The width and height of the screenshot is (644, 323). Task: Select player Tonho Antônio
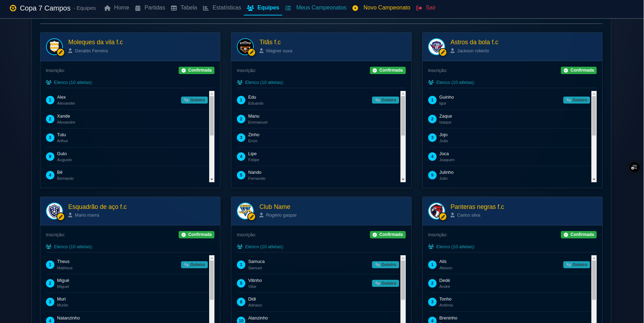510,302
